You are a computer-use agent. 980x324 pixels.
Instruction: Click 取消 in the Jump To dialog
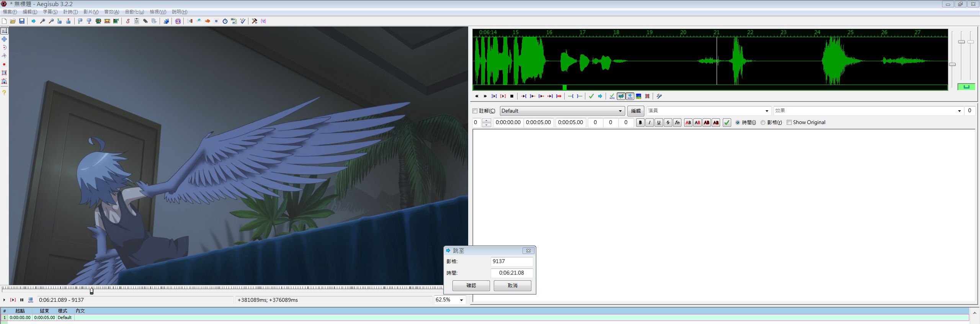coord(512,286)
